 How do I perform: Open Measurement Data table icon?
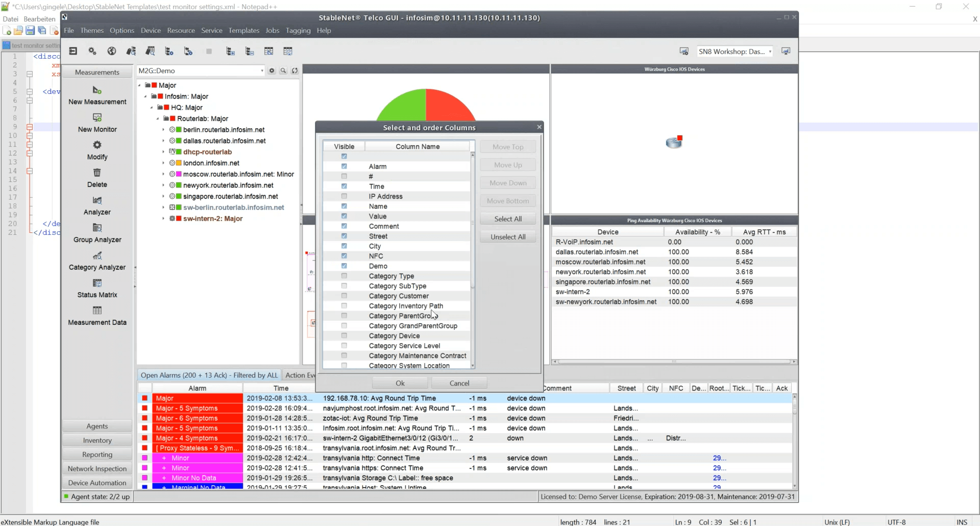pos(97,310)
